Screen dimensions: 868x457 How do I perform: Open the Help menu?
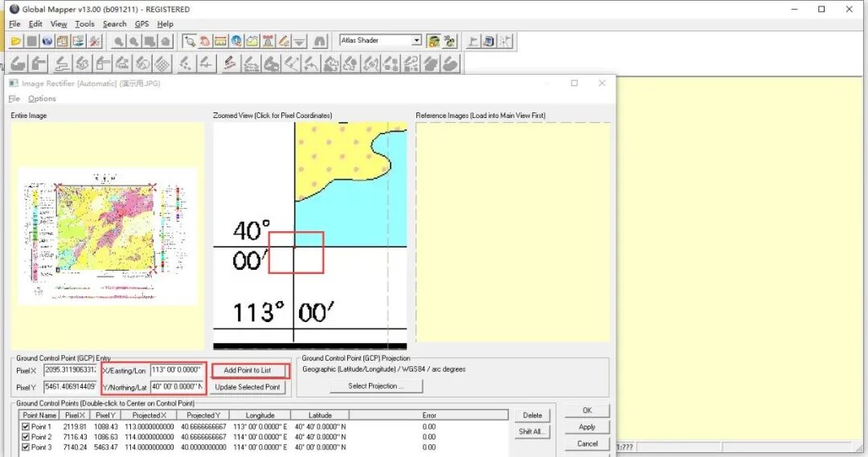click(165, 24)
